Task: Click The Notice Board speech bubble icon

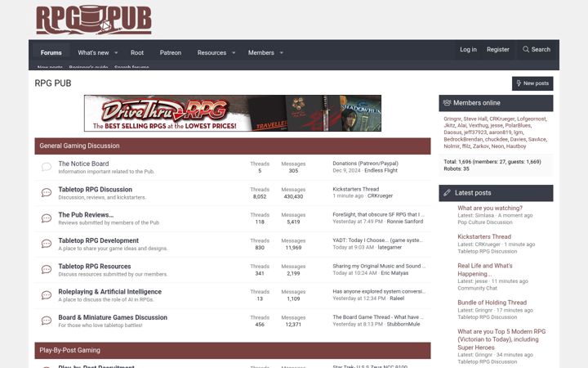Action: point(47,167)
